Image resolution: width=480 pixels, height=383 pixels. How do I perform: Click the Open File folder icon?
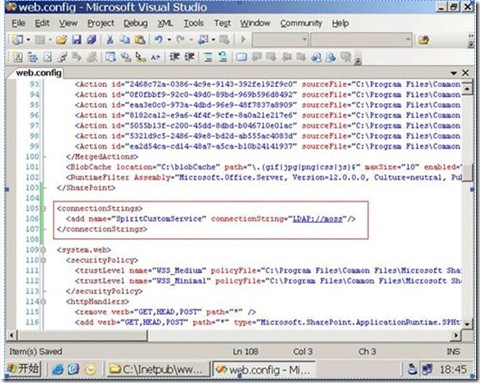tap(61, 40)
